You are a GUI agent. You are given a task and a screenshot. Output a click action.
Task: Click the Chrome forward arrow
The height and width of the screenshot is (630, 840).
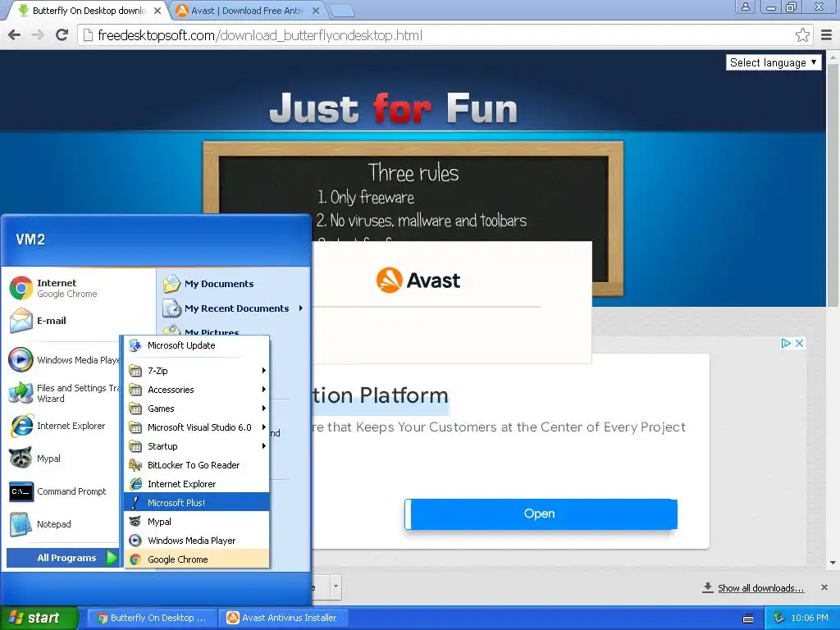[38, 35]
